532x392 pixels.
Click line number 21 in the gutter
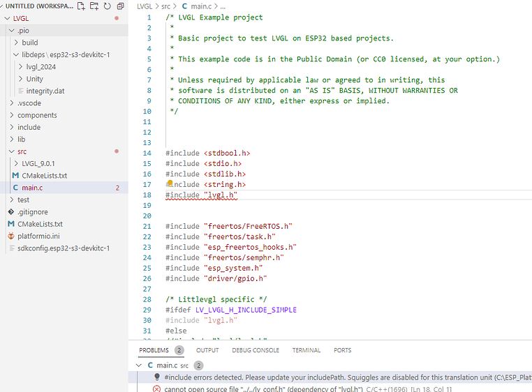point(147,226)
